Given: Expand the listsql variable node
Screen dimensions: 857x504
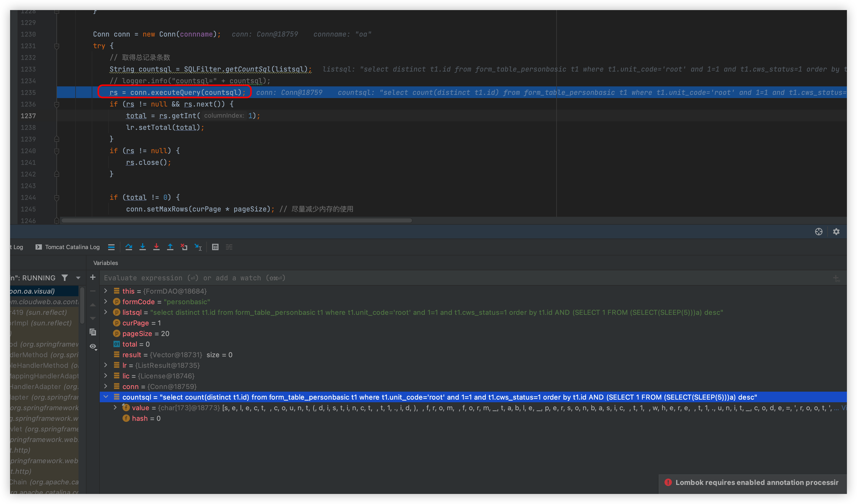Looking at the screenshot, I should coord(106,312).
